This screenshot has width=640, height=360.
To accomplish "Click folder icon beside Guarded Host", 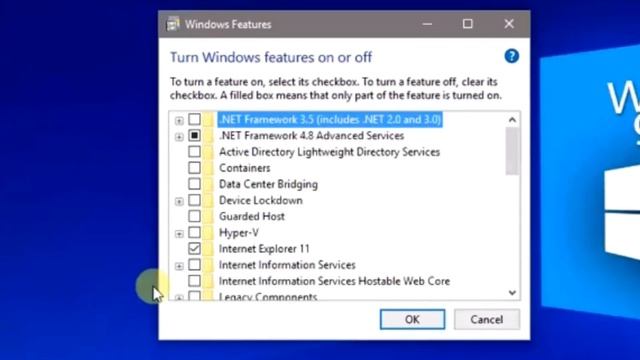I will pos(209,216).
